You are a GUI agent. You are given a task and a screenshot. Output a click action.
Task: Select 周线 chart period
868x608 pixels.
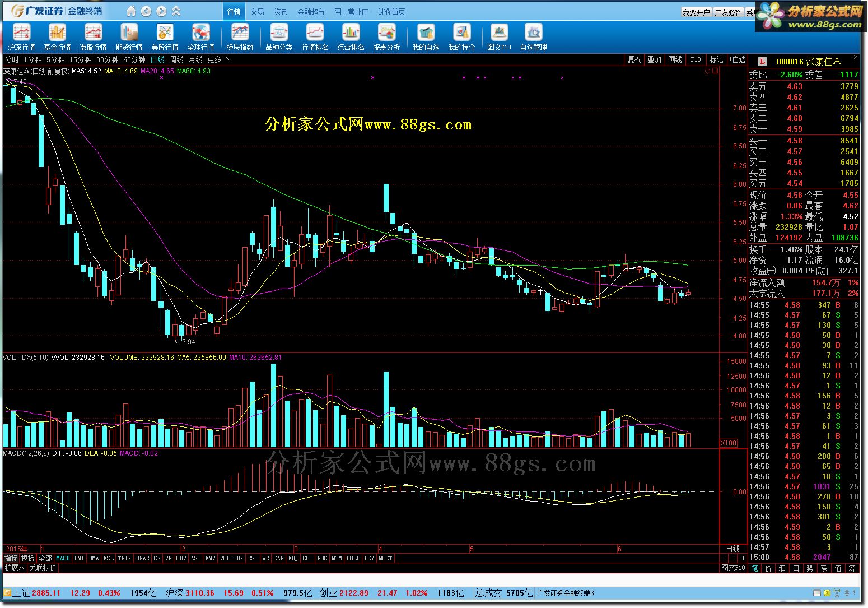point(176,59)
